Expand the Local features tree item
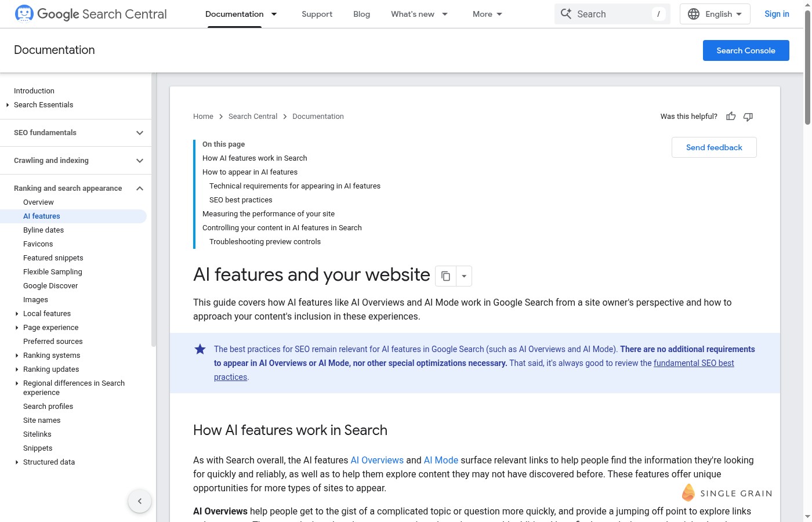 [x=17, y=314]
